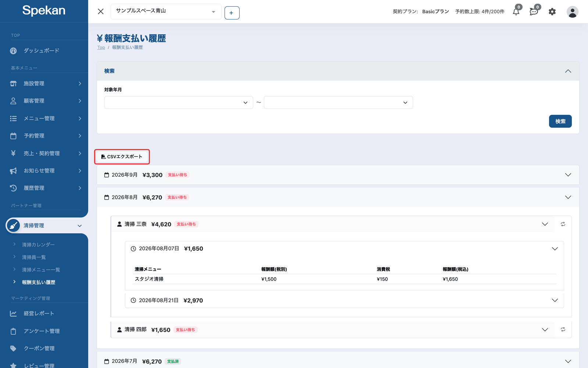
Task: Click the 検索 search button
Action: coord(560,121)
